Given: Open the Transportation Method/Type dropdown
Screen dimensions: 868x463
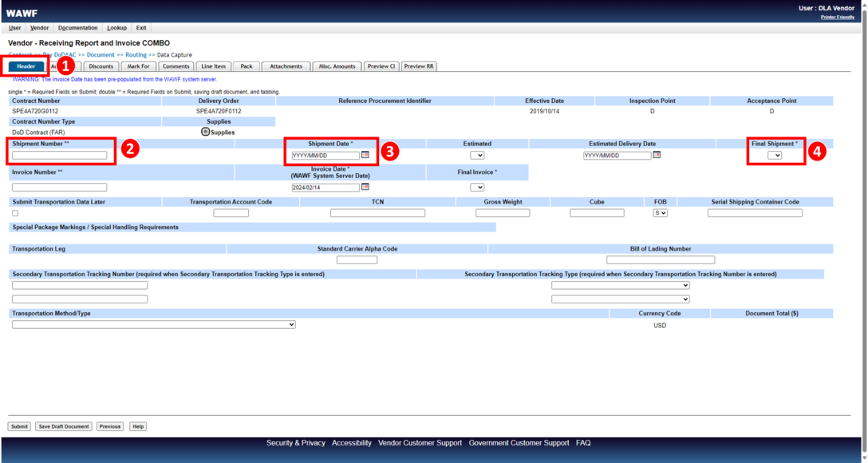Looking at the screenshot, I should (153, 324).
